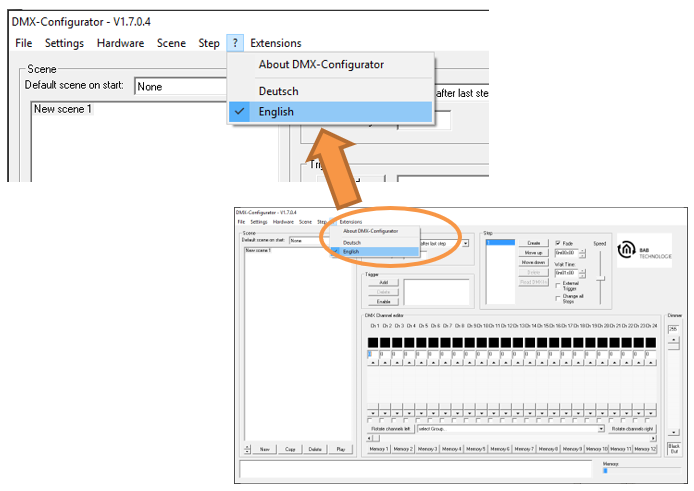This screenshot has width=694, height=491.
Task: Toggle the Fade checkbox
Action: pos(558,243)
